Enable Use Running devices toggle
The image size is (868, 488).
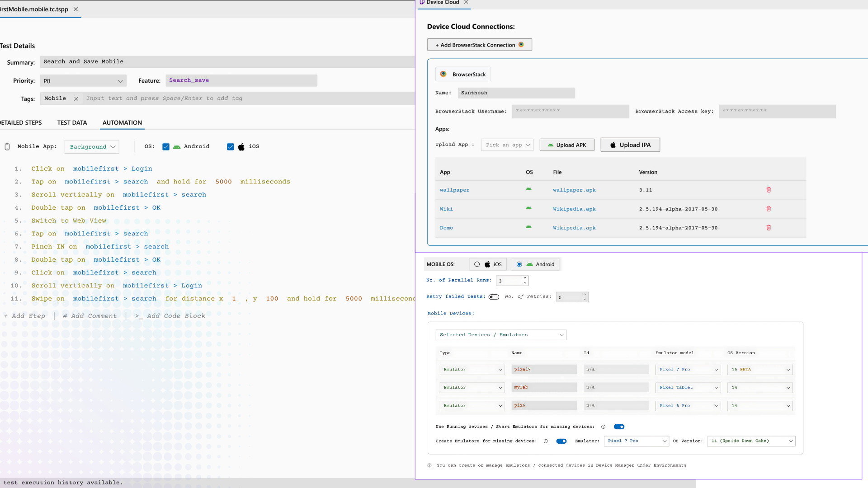pos(619,426)
